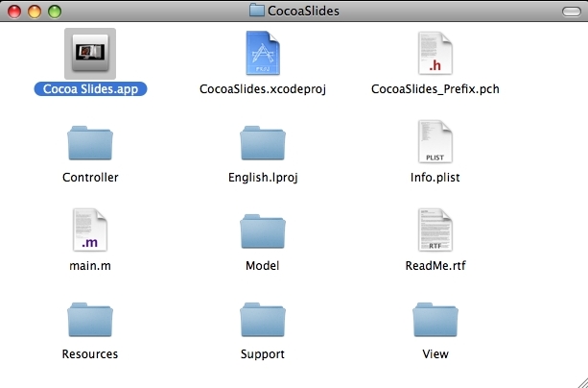
Task: Select the View folder icon
Action: pyautogui.click(x=435, y=319)
